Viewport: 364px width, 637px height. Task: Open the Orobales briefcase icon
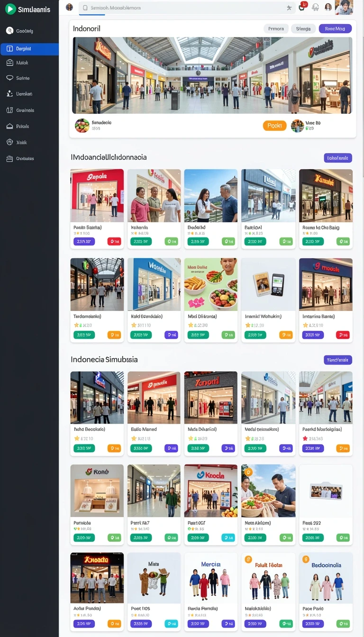pos(9,158)
